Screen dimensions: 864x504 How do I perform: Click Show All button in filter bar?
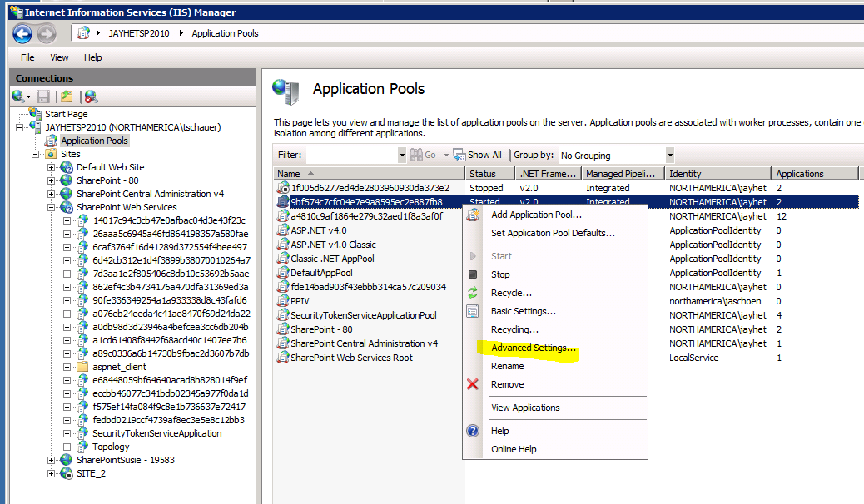point(477,155)
